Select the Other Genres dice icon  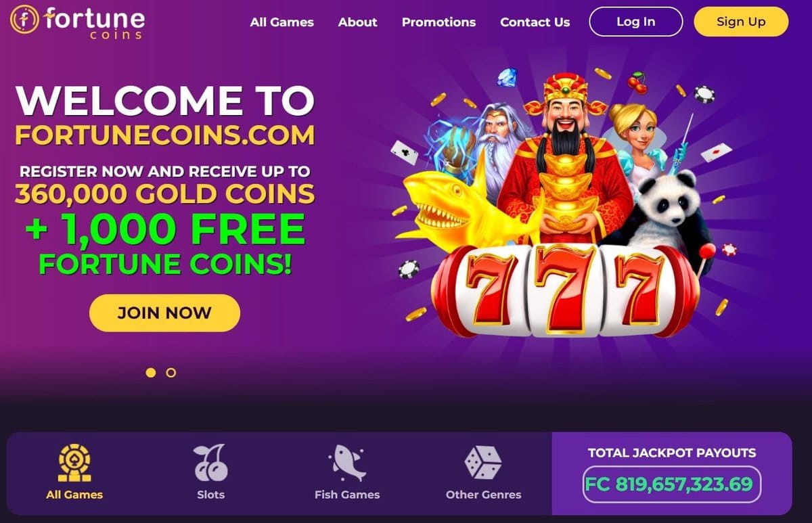tap(483, 463)
